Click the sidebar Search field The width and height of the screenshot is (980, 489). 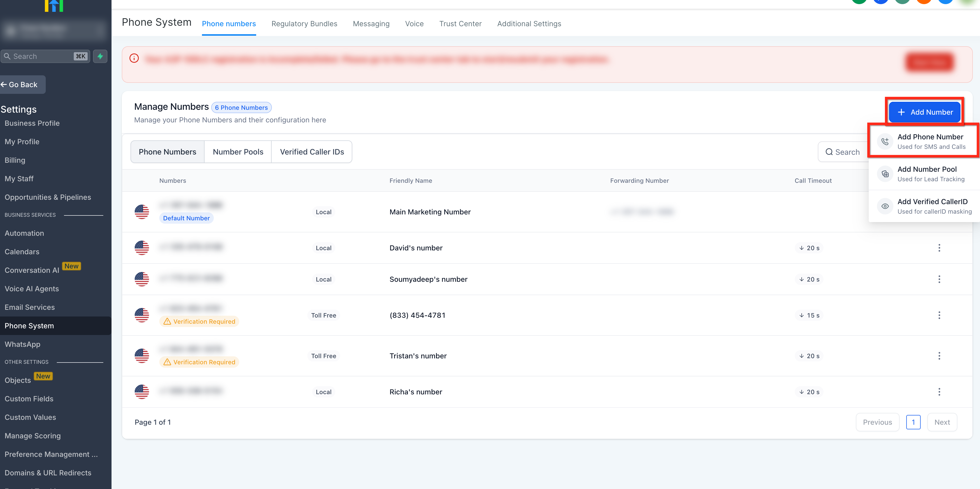pyautogui.click(x=42, y=56)
